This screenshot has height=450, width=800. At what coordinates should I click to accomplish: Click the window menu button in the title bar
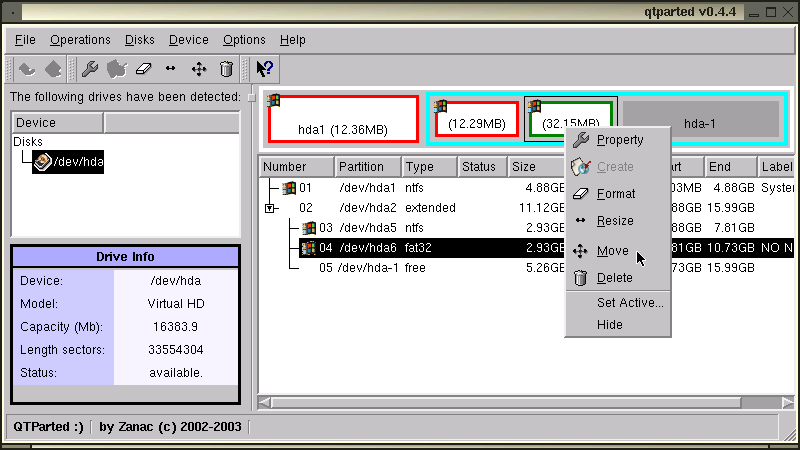point(12,12)
